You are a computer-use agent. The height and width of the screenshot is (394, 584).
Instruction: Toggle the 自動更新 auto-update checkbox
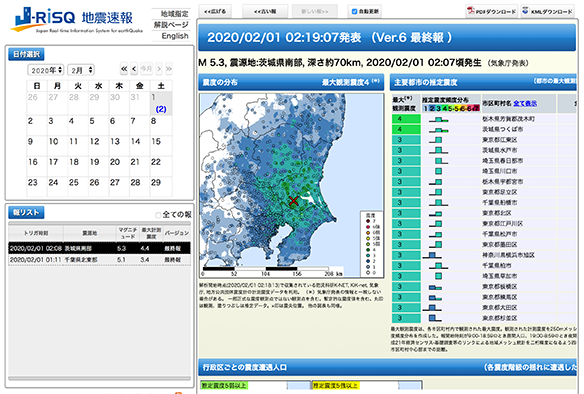(x=354, y=12)
